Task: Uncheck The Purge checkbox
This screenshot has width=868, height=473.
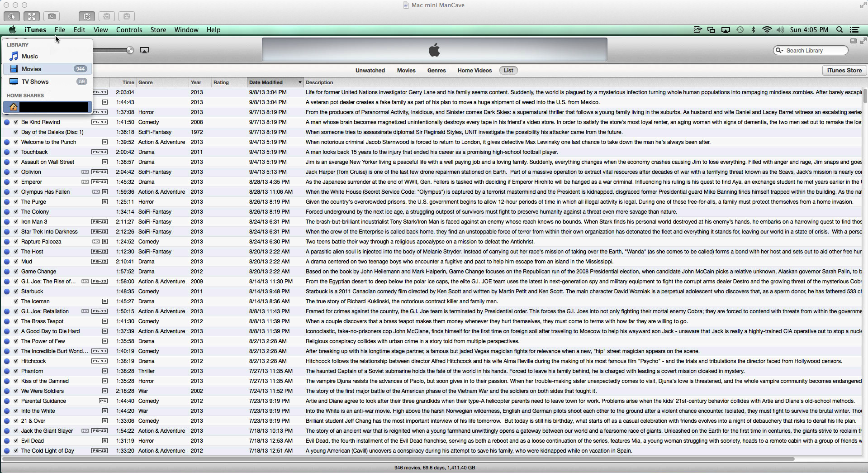Action: click(x=16, y=202)
